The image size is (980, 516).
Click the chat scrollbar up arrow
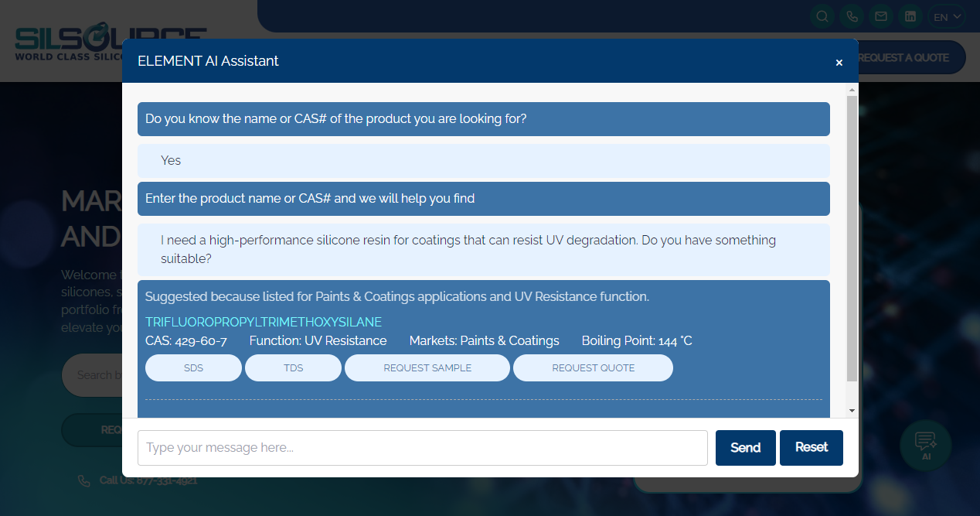pyautogui.click(x=852, y=90)
